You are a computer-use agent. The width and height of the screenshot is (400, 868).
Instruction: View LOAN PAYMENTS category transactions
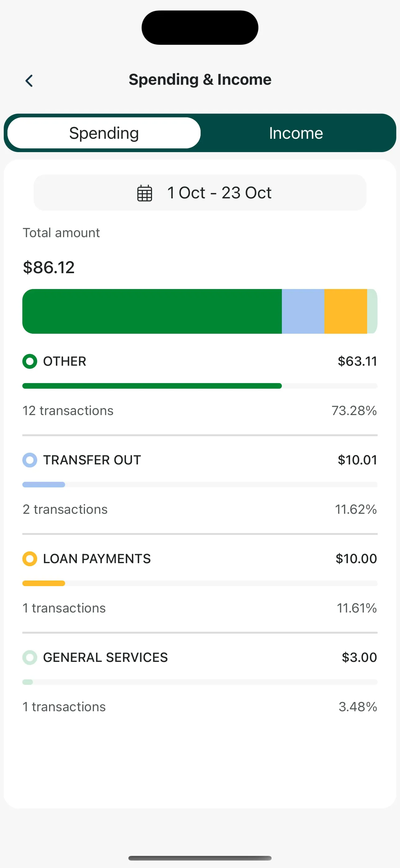point(97,559)
